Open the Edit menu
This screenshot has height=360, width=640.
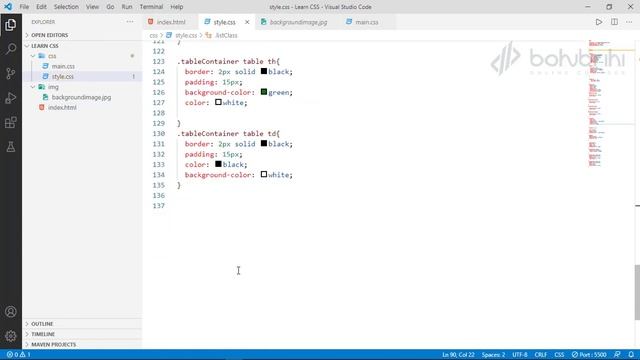tap(41, 7)
